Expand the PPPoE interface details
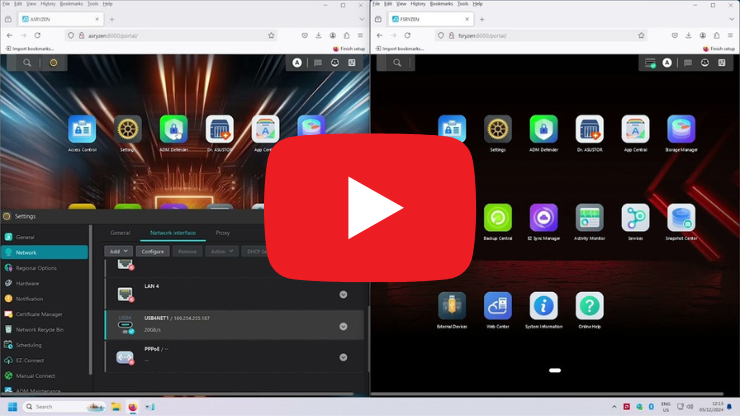This screenshot has height=416, width=740. [x=343, y=357]
